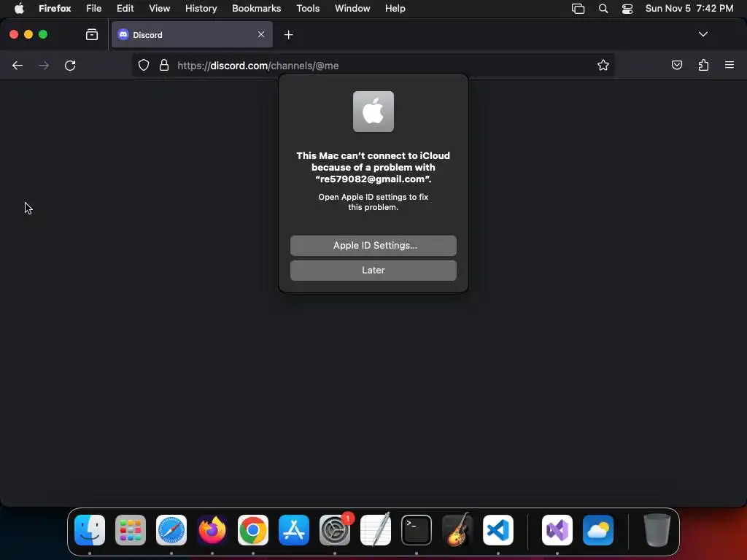Open the cloud weather app in Dock
This screenshot has width=747, height=560.
pyautogui.click(x=598, y=530)
